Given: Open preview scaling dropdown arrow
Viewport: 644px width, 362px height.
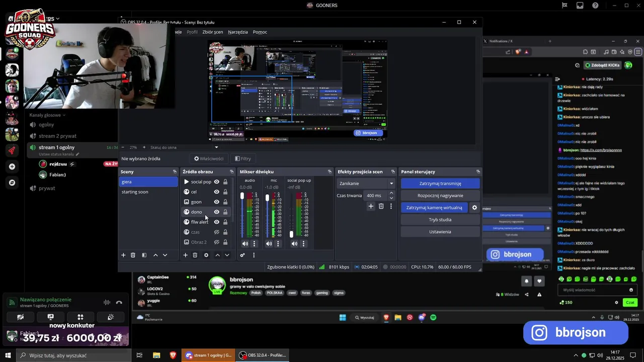Looking at the screenshot, I should pyautogui.click(x=216, y=147).
